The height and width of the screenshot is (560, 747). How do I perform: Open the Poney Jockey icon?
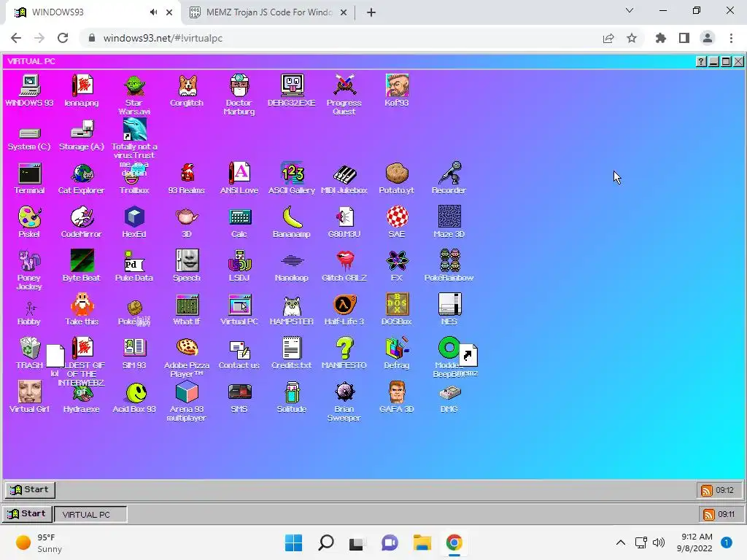click(29, 260)
